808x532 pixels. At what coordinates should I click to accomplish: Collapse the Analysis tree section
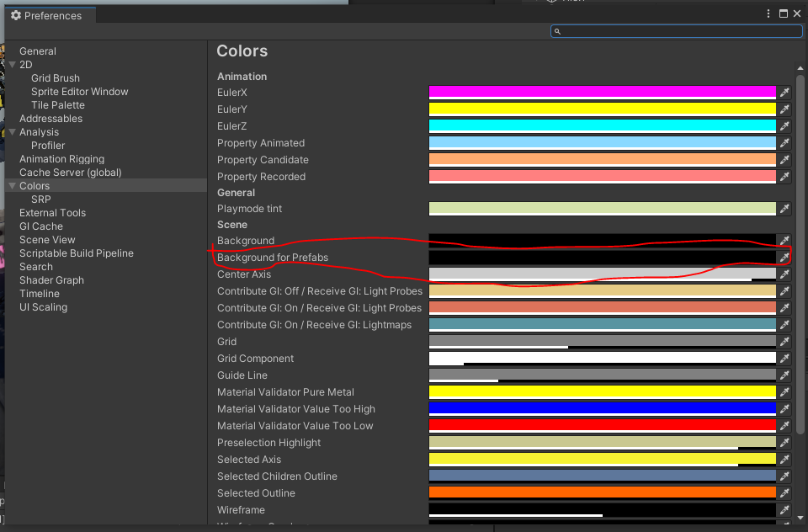[x=12, y=131]
